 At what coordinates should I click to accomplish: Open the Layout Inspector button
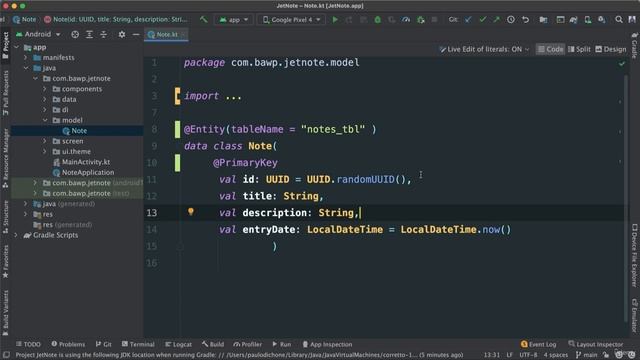click(596, 344)
